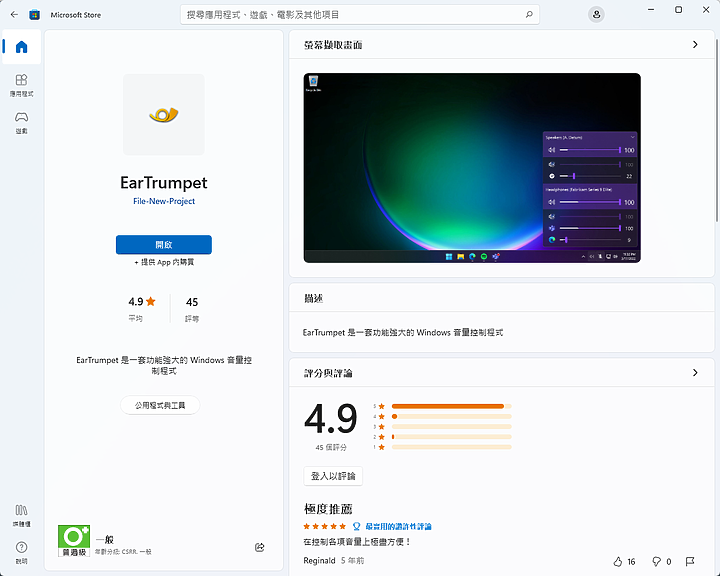Click the EarTrumpet app title text
The image size is (720, 576).
164,182
